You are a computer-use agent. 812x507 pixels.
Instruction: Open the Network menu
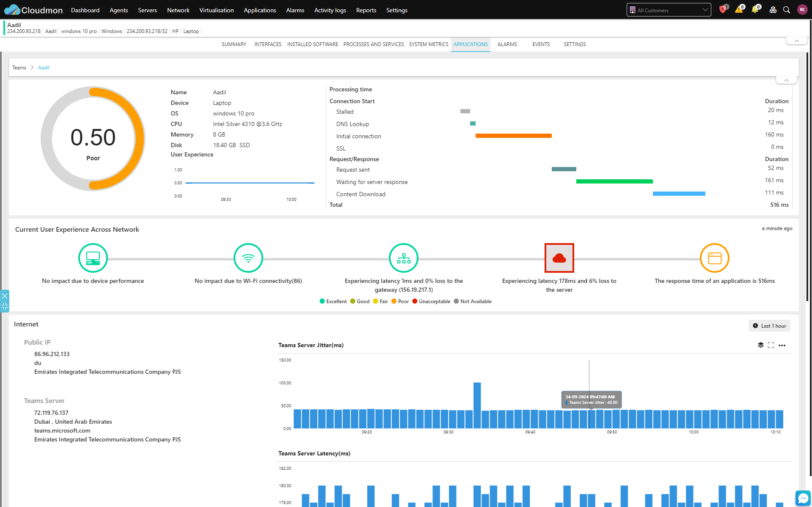click(178, 10)
